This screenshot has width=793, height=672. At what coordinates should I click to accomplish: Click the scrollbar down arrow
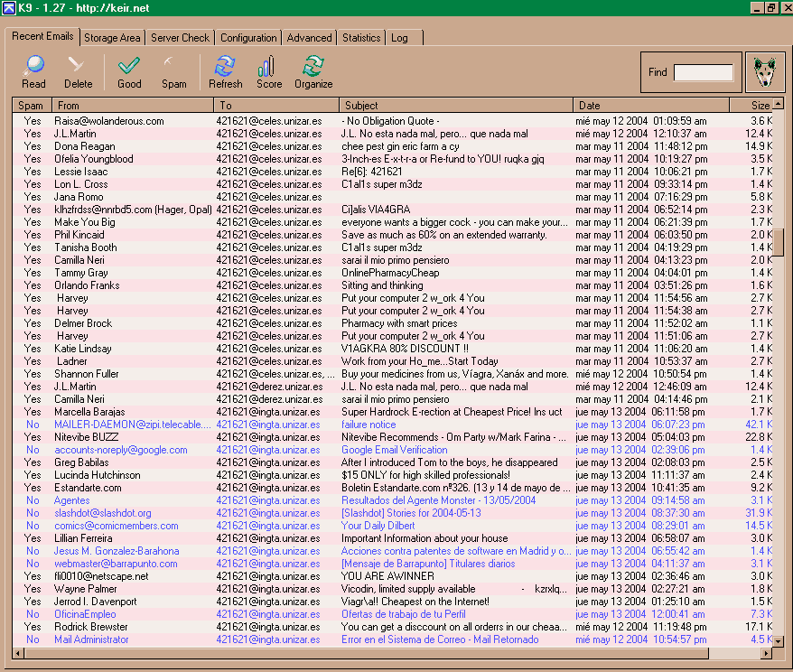779,640
